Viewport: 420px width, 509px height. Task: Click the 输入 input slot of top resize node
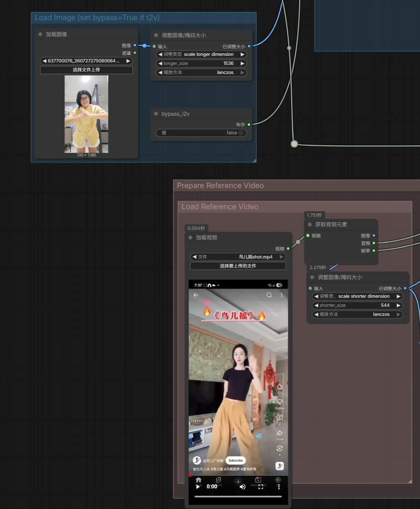point(154,46)
